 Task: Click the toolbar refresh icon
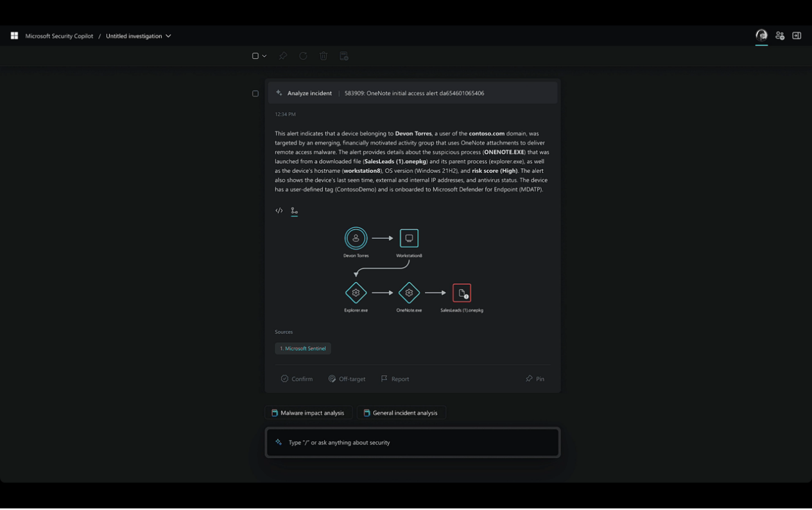click(303, 56)
